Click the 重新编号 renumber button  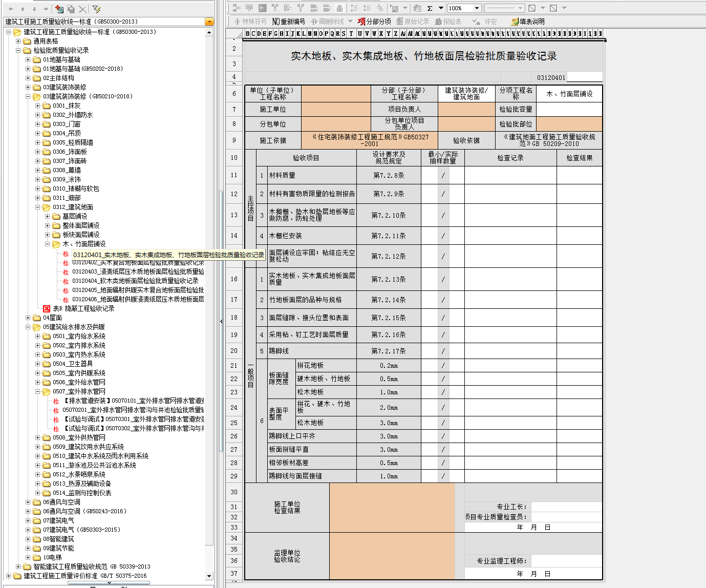point(289,22)
